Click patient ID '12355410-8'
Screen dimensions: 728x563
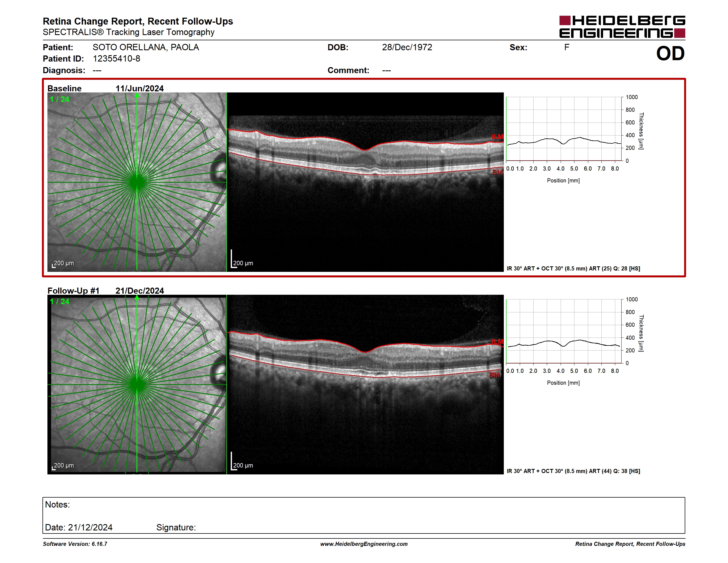click(x=116, y=59)
